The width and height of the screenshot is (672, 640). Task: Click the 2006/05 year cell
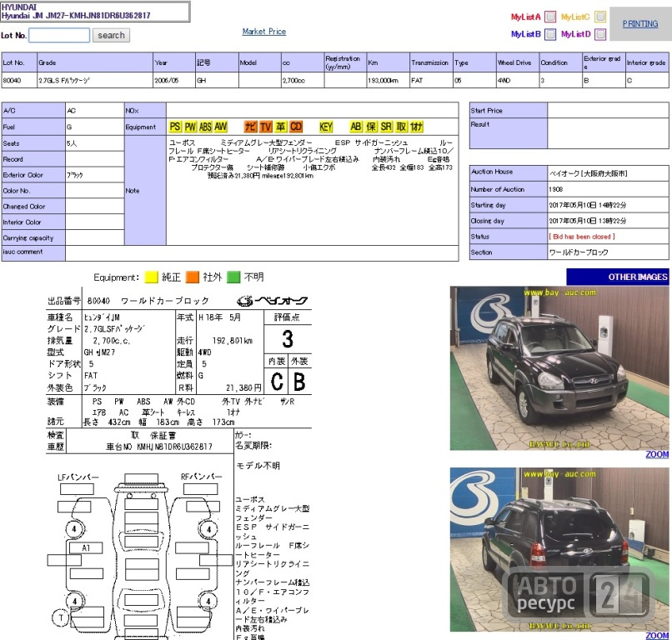[x=174, y=81]
